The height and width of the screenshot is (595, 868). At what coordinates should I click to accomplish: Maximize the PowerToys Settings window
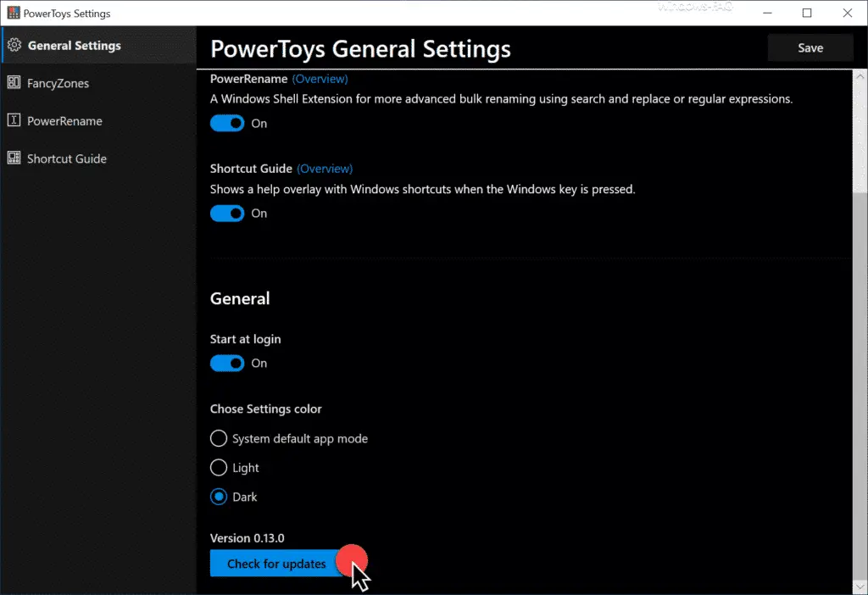[x=807, y=13]
